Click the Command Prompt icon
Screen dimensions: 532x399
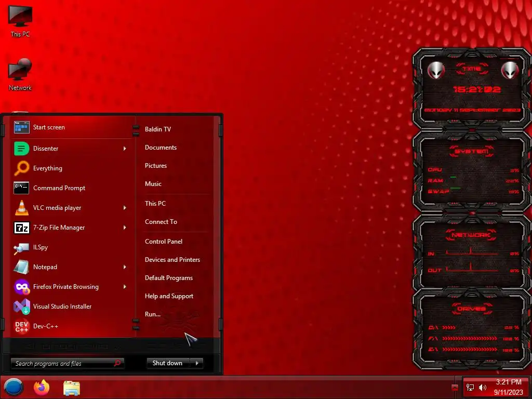21,188
